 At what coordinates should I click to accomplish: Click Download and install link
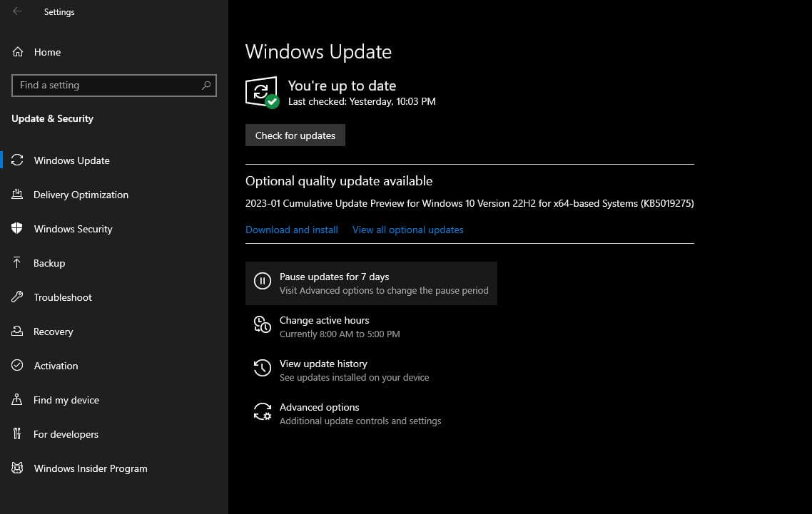pyautogui.click(x=292, y=230)
